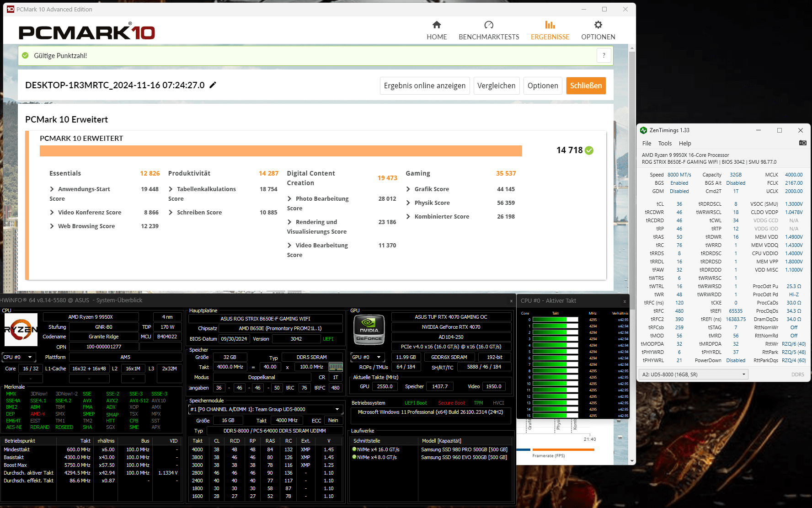This screenshot has width=812, height=508.
Task: Switch to the ERGEBNISSE tab
Action: 550,31
